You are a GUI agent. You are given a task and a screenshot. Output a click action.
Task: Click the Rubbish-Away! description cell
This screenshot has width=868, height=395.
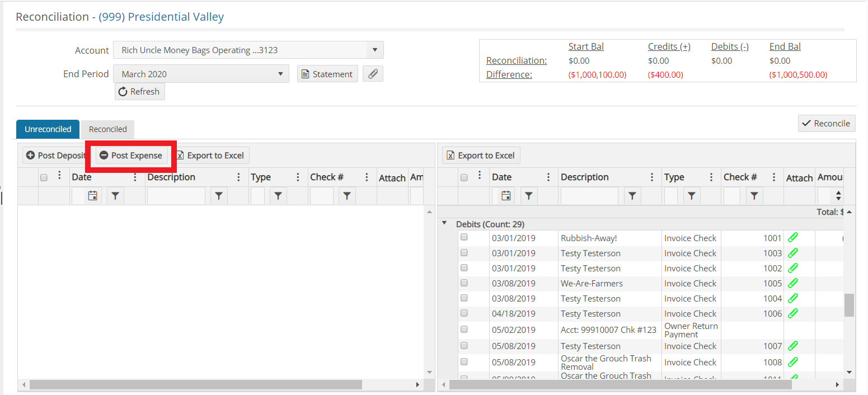tap(610, 238)
